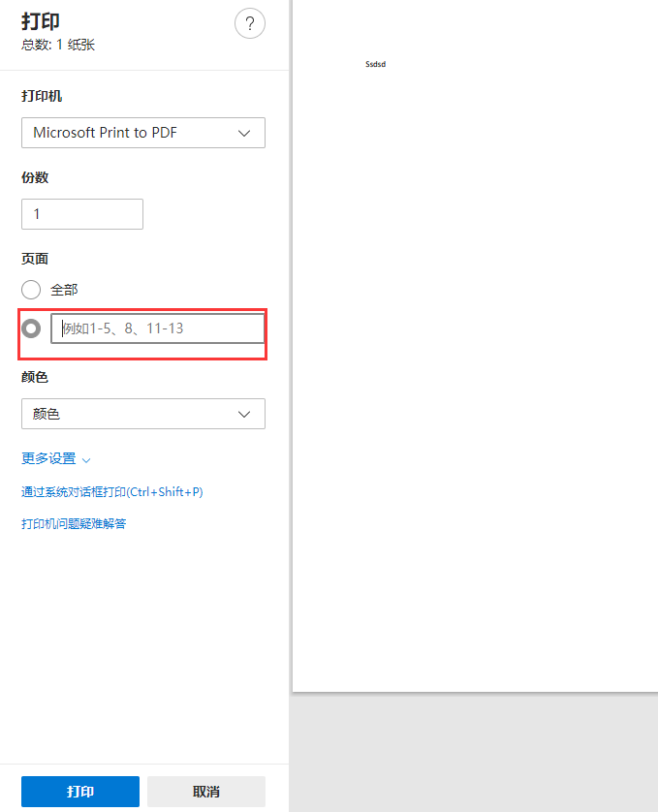Open the Microsoft Print to PDF printer dropdown
658x812 pixels.
point(143,133)
